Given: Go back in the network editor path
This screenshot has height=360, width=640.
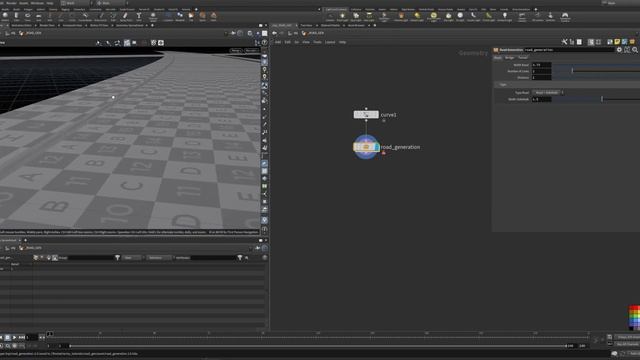Looking at the screenshot, I should pyautogui.click(x=275, y=33).
